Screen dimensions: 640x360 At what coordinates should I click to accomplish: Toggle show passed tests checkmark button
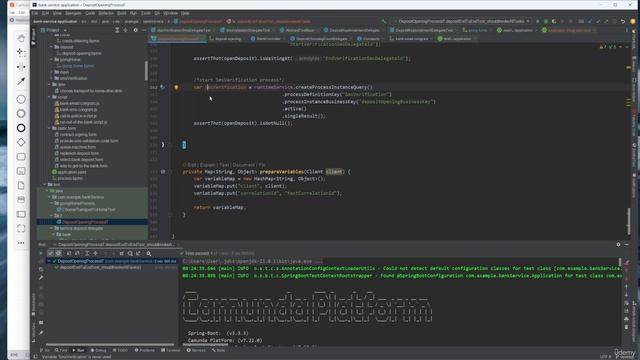pyautogui.click(x=50, y=253)
